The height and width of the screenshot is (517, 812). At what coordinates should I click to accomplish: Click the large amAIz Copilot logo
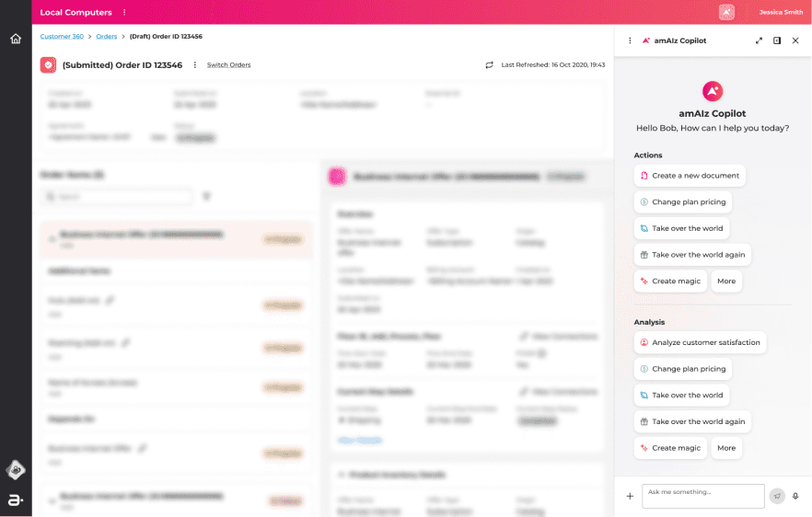pyautogui.click(x=713, y=91)
